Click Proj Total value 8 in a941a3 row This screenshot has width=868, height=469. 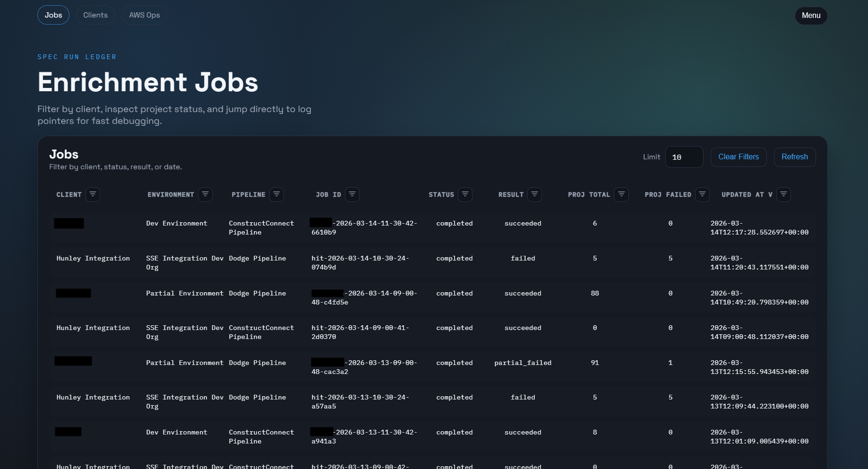point(595,432)
